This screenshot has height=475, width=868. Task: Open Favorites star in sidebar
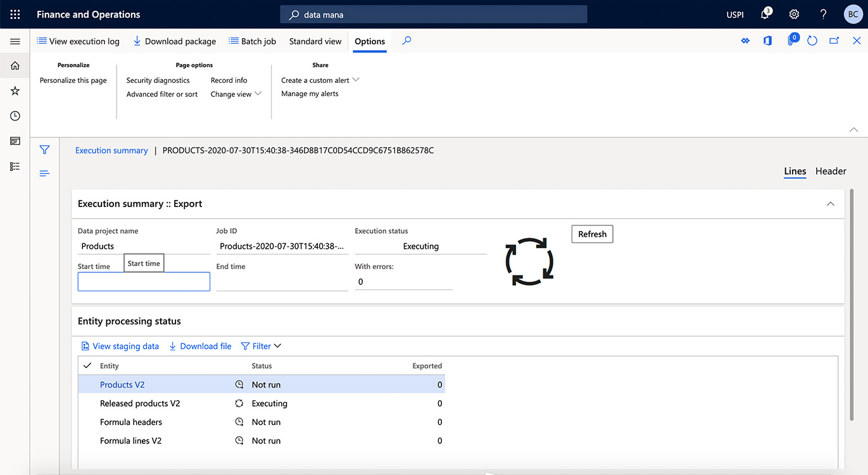(15, 91)
